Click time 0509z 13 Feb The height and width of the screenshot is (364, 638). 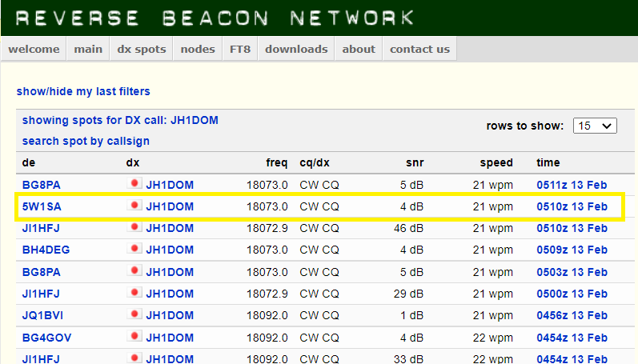click(572, 250)
